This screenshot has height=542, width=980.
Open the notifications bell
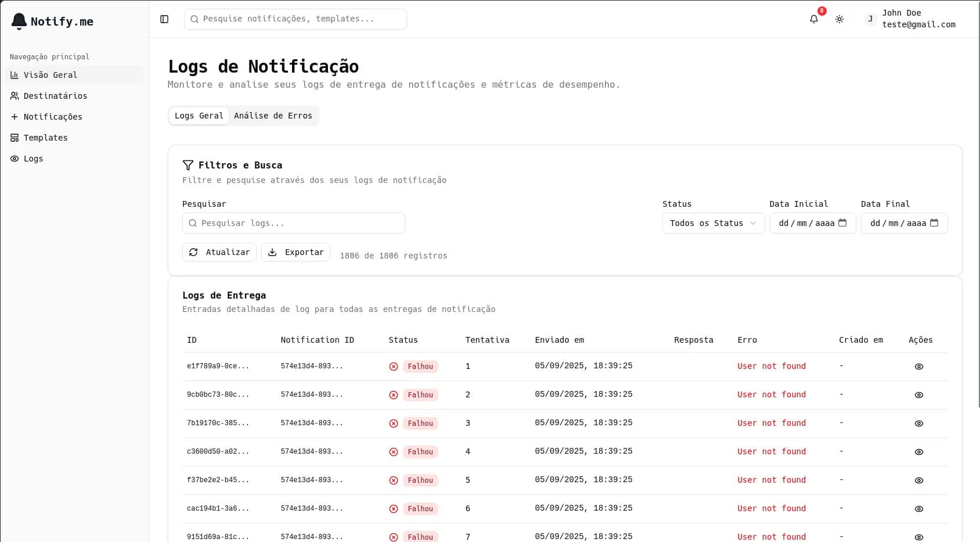814,19
